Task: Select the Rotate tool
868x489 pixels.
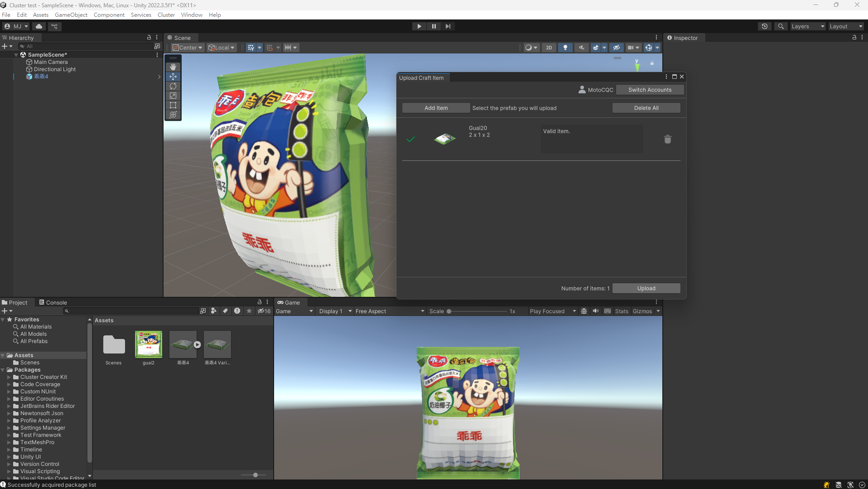Action: click(173, 86)
